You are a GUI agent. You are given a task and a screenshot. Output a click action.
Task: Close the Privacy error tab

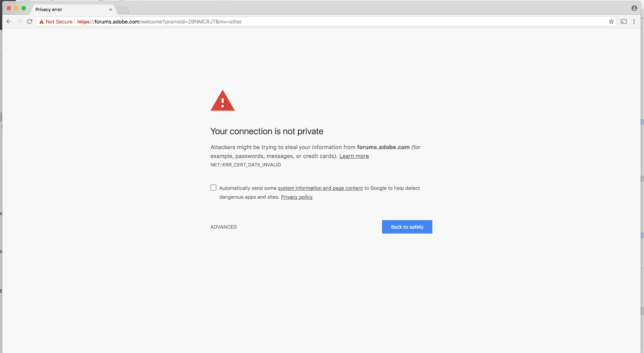click(110, 9)
